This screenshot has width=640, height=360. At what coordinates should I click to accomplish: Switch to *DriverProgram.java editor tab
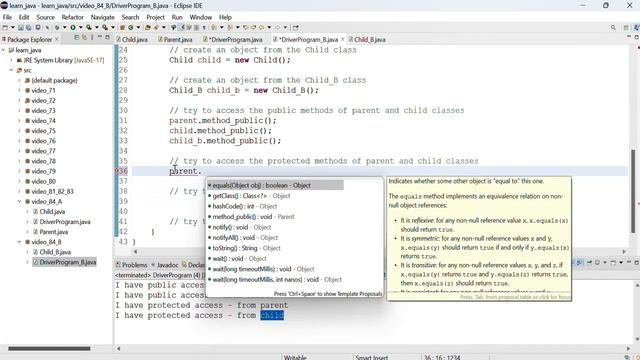[x=233, y=40]
